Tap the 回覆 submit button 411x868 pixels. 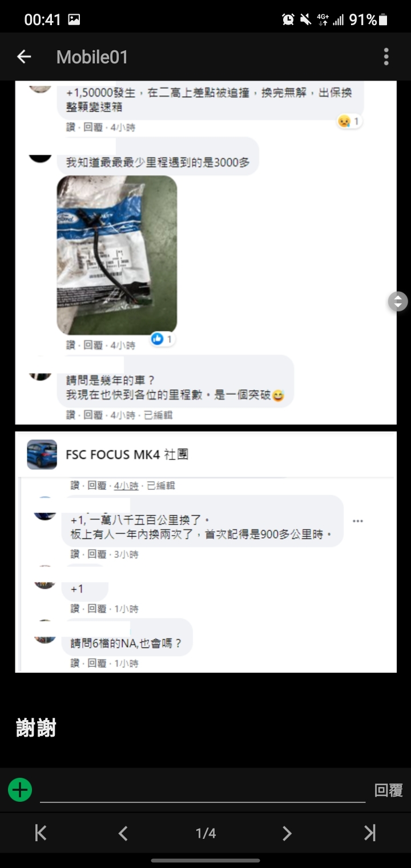tap(388, 790)
